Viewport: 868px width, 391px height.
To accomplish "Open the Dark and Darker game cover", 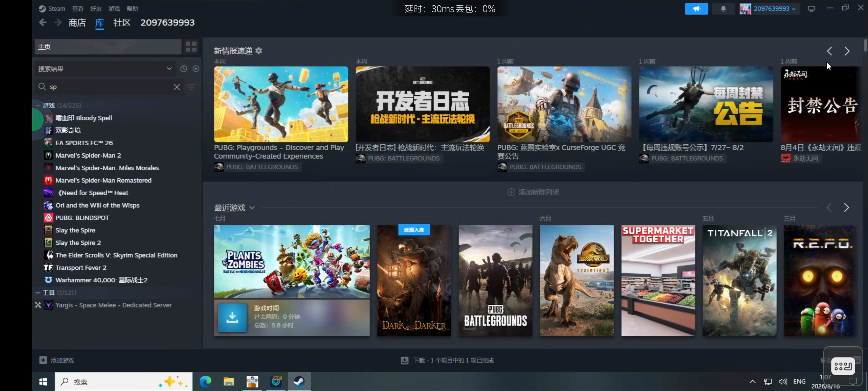I will point(414,281).
